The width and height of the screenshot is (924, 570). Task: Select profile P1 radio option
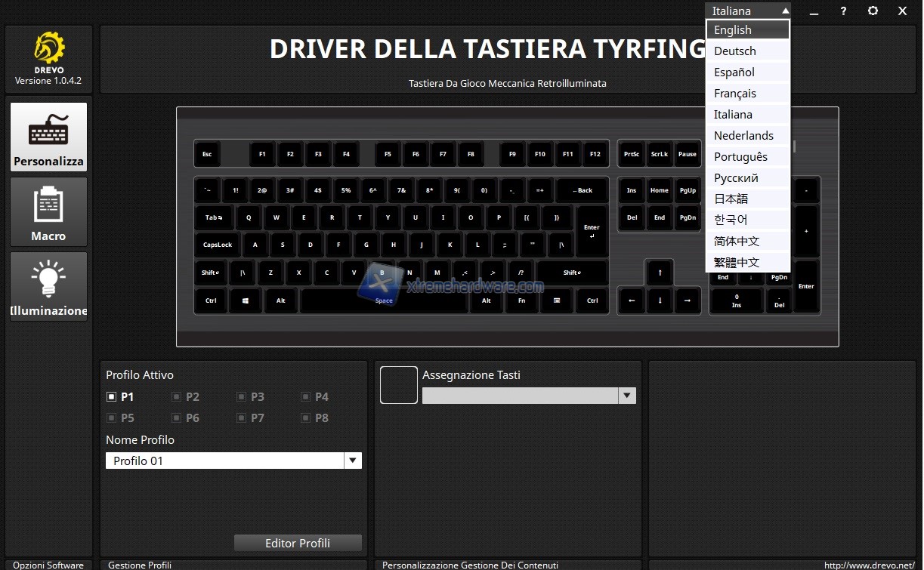click(x=112, y=396)
